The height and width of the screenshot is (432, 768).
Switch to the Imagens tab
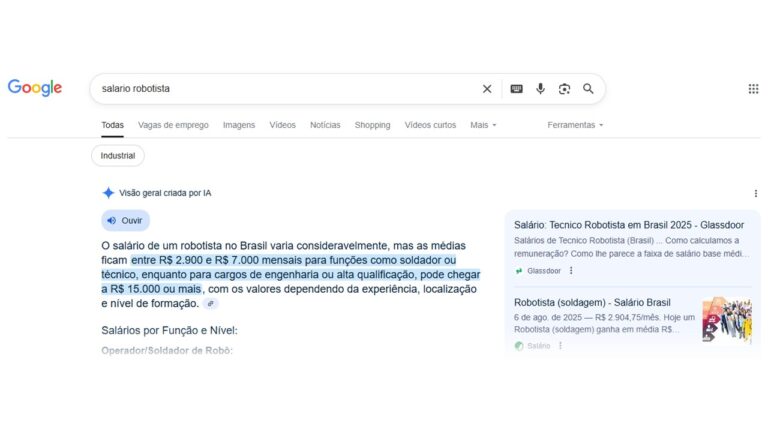click(x=238, y=125)
